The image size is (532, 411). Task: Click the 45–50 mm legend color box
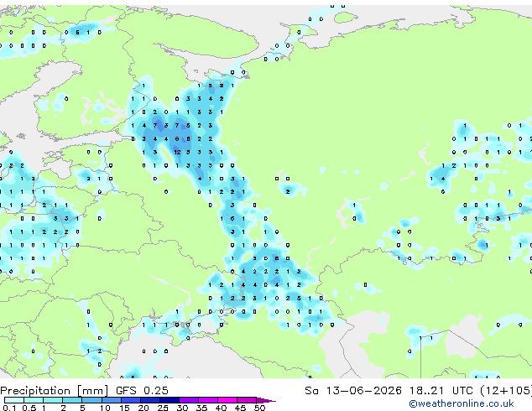[247, 400]
